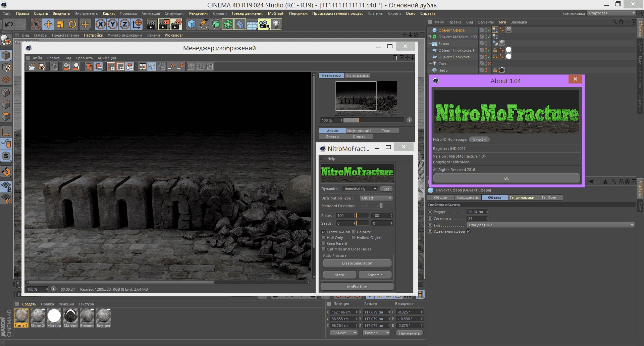Open the Тип Стандартные dropdown

click(551, 225)
